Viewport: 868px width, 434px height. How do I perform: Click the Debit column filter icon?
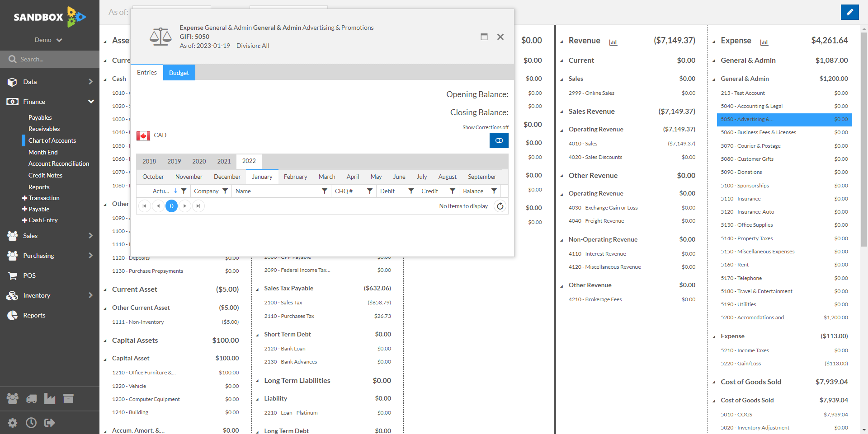[x=411, y=191]
